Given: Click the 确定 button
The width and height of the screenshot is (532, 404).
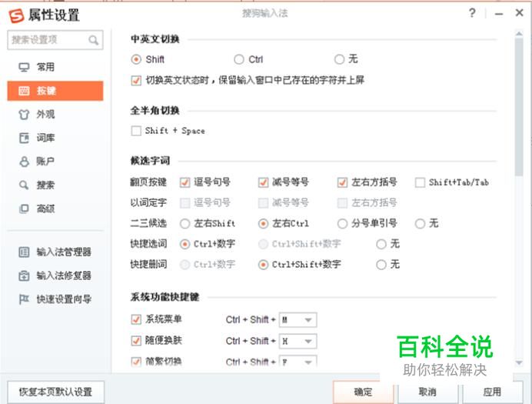Looking at the screenshot, I should pos(364,392).
